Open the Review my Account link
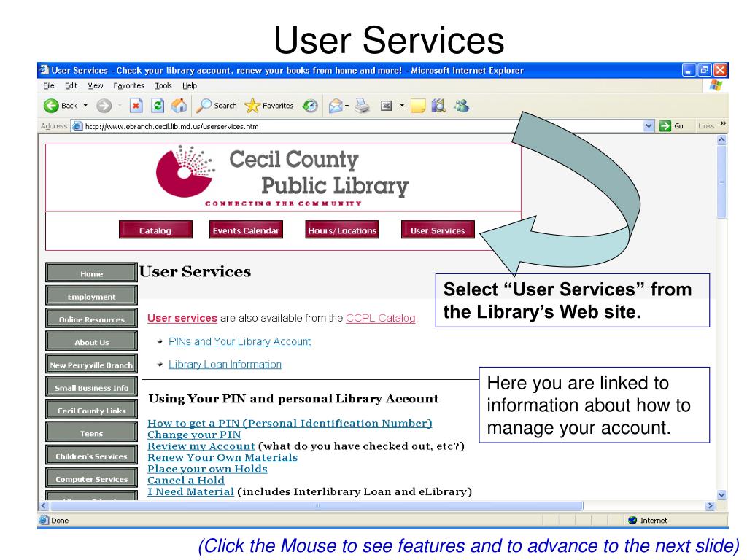Viewport: 747px width, 560px height. coord(201,446)
